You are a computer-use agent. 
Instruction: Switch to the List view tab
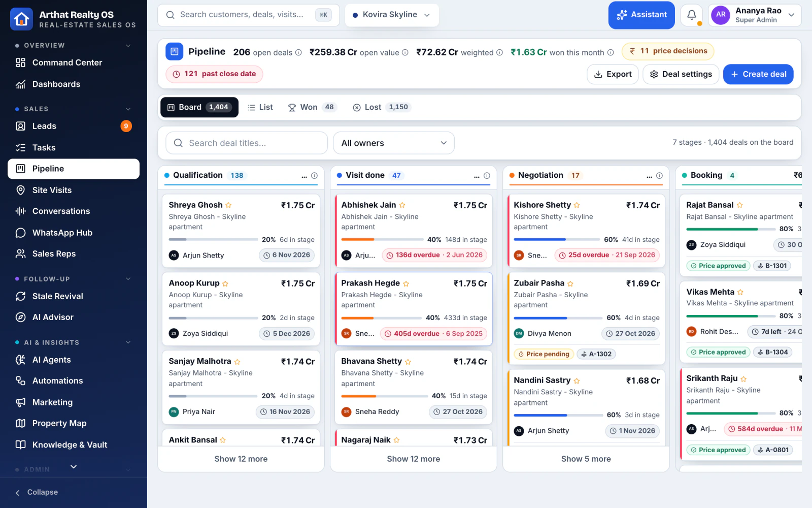(x=260, y=107)
